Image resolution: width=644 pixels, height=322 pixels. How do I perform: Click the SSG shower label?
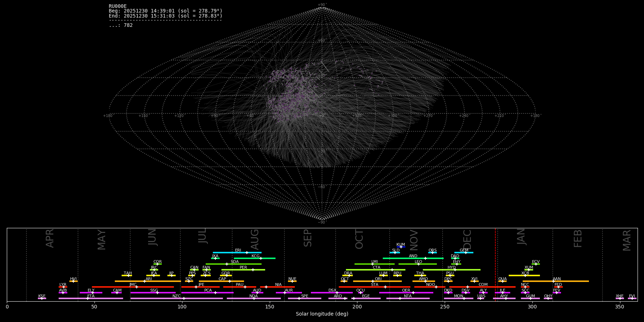click(x=154, y=291)
